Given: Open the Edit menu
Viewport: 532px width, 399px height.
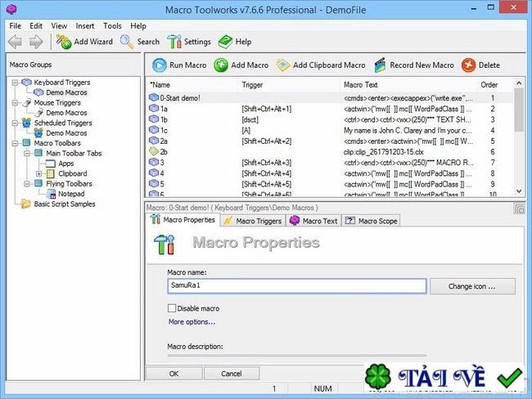Looking at the screenshot, I should tap(36, 26).
